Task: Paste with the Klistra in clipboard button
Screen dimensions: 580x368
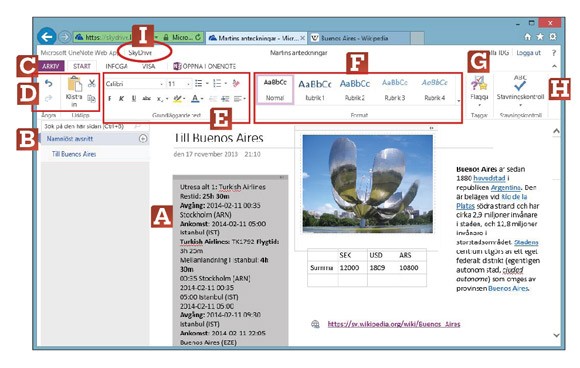Action: pyautogui.click(x=74, y=92)
